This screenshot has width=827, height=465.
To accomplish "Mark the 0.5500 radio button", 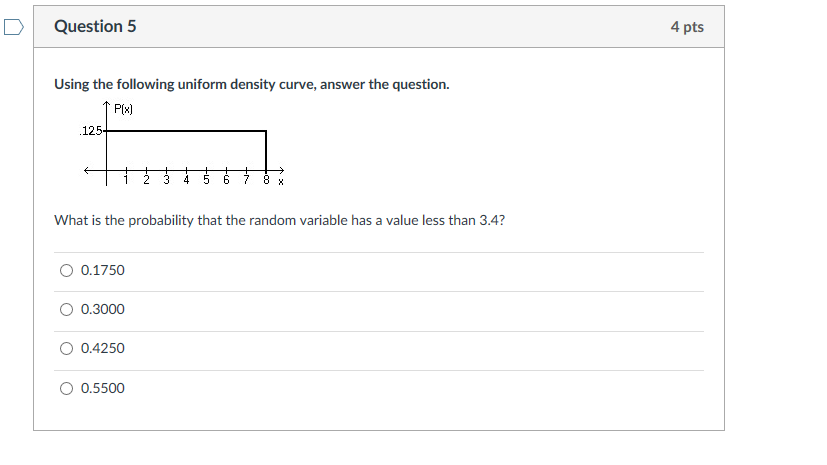I will pyautogui.click(x=66, y=389).
